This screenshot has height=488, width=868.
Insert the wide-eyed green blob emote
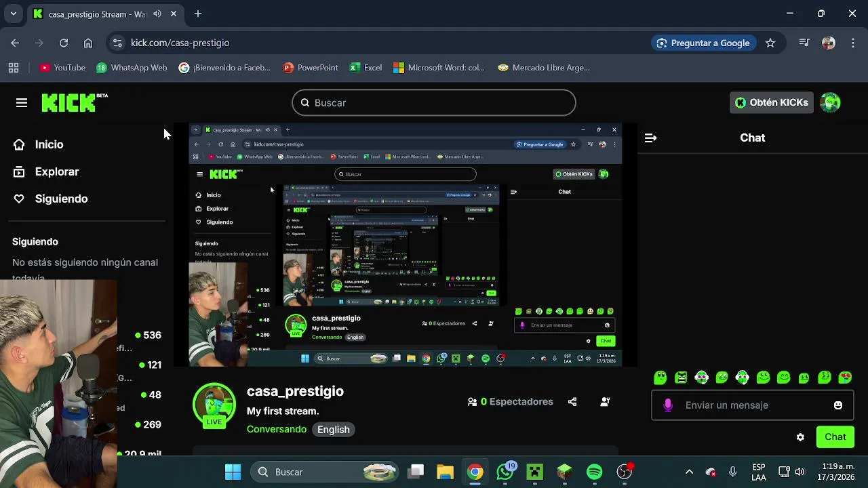point(660,378)
